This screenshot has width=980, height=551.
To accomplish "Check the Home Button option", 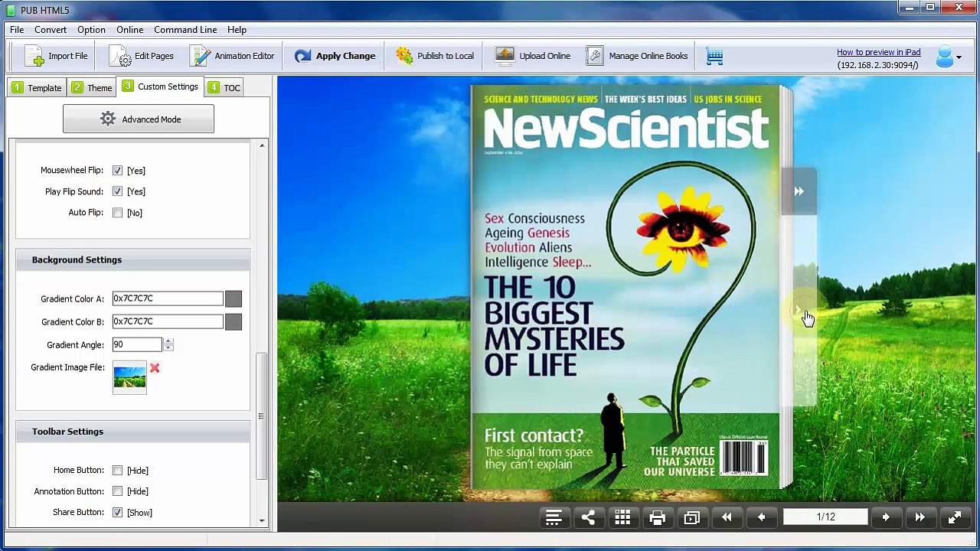I will click(x=117, y=471).
